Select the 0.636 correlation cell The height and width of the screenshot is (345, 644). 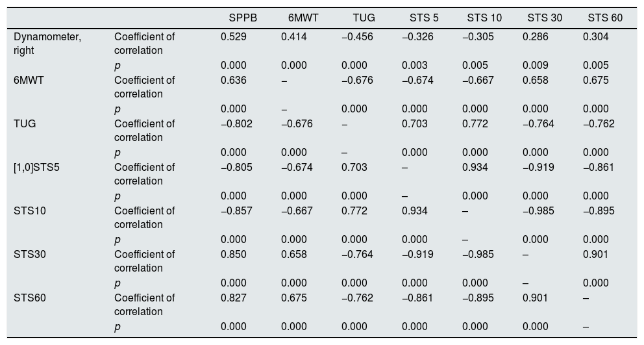click(x=234, y=81)
